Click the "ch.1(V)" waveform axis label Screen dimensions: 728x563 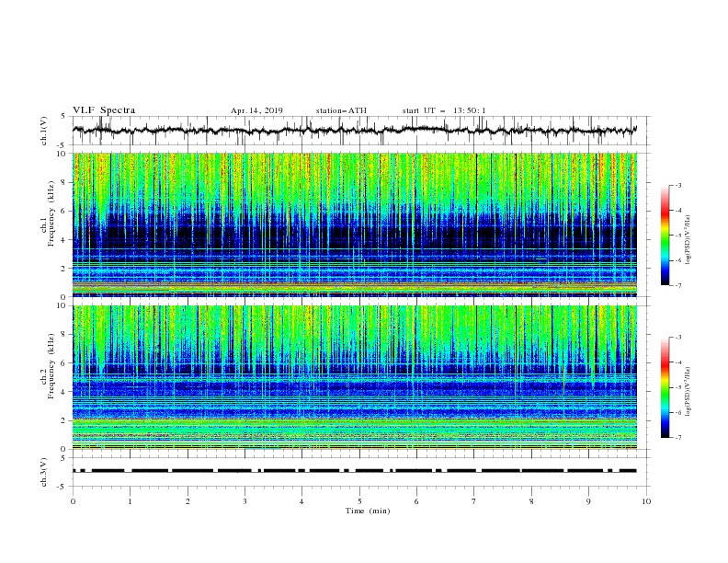tap(44, 131)
